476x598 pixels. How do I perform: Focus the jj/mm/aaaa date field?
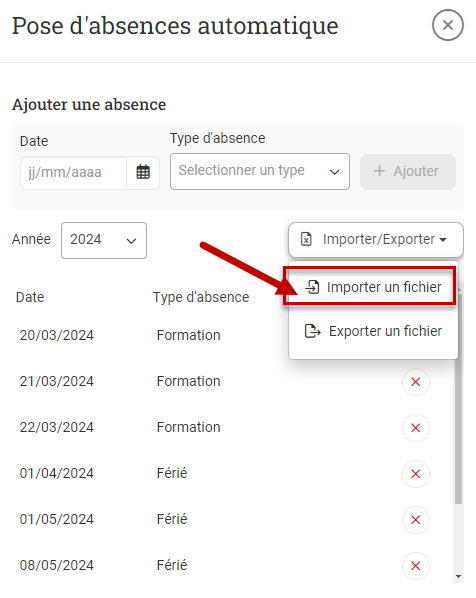click(73, 173)
